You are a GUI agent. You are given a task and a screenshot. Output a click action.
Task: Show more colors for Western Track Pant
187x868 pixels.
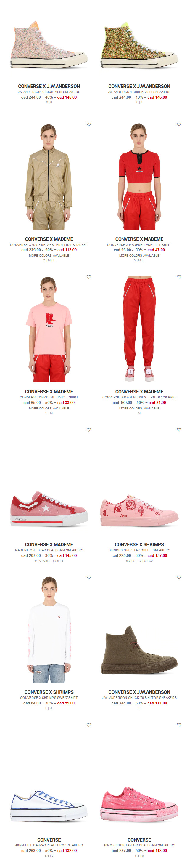[139, 409]
